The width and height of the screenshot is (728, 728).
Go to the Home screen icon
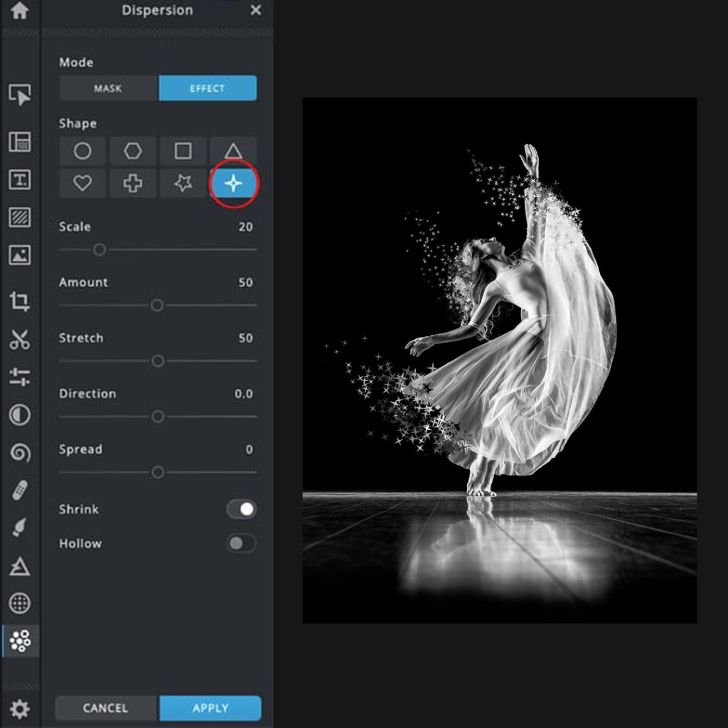(20, 11)
